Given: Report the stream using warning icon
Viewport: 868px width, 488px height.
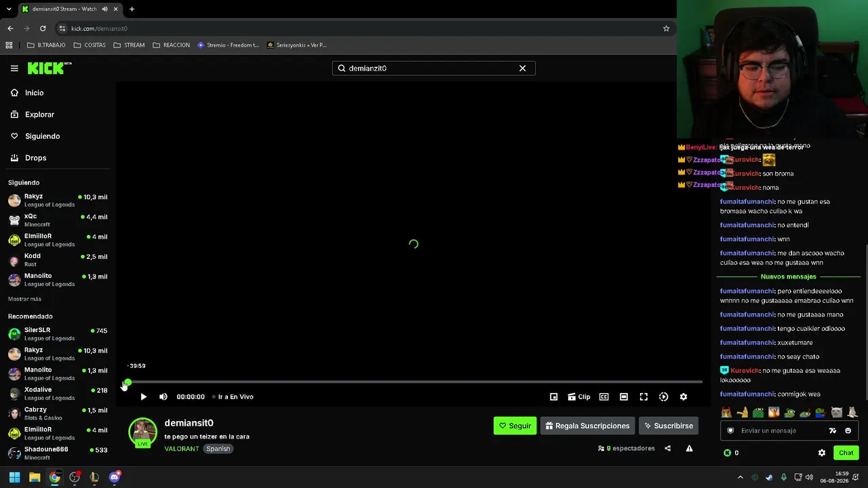Looking at the screenshot, I should [x=689, y=448].
